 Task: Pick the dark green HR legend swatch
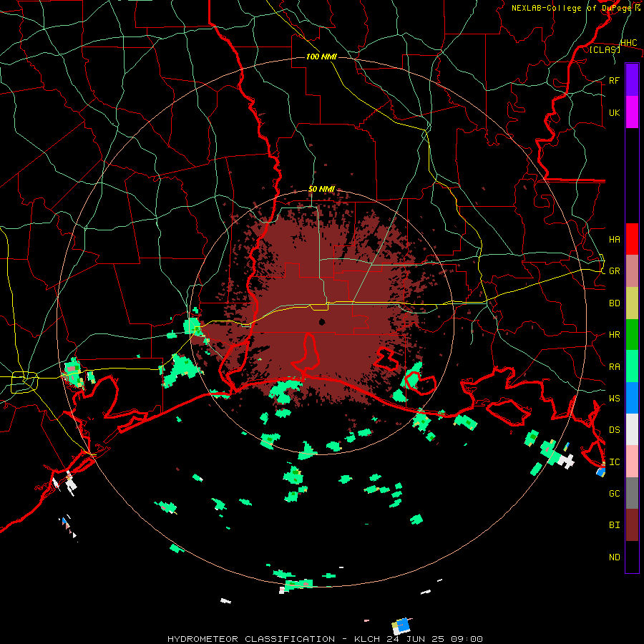[x=632, y=335]
